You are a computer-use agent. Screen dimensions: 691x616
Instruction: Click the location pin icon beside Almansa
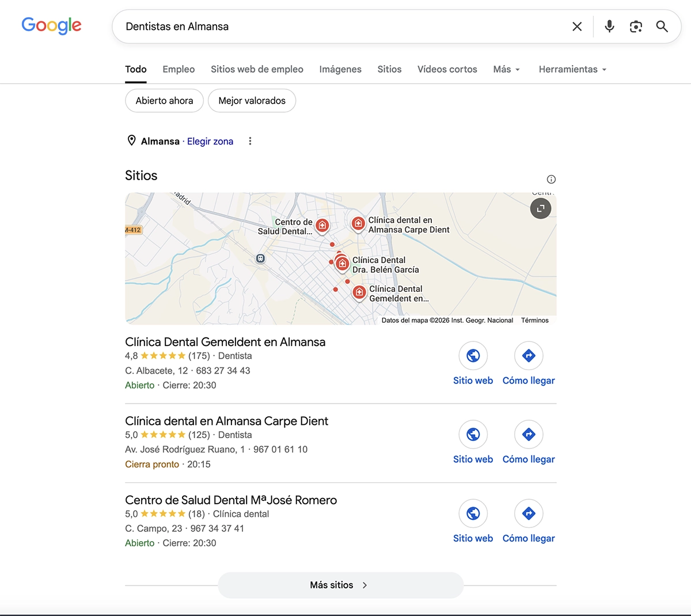tap(131, 140)
